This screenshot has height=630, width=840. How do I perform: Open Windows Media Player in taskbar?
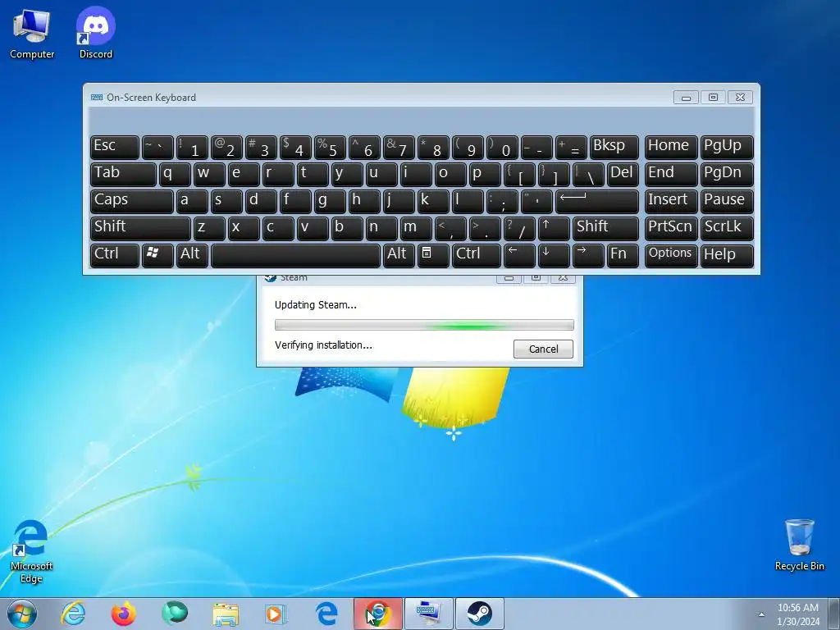(276, 614)
